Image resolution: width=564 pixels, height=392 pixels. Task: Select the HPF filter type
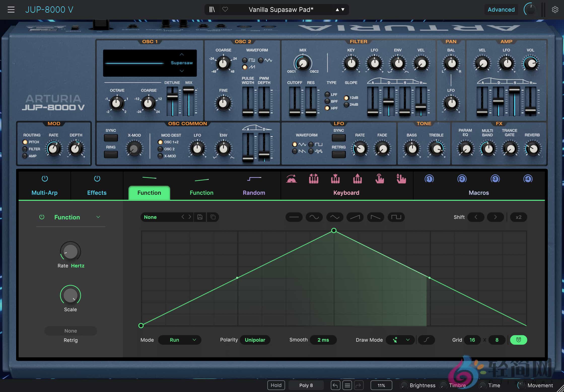328,108
